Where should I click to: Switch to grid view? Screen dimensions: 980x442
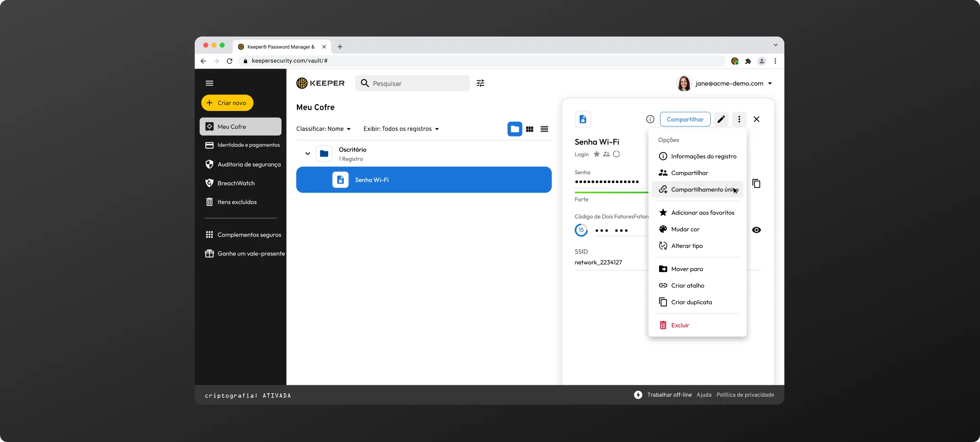[530, 129]
